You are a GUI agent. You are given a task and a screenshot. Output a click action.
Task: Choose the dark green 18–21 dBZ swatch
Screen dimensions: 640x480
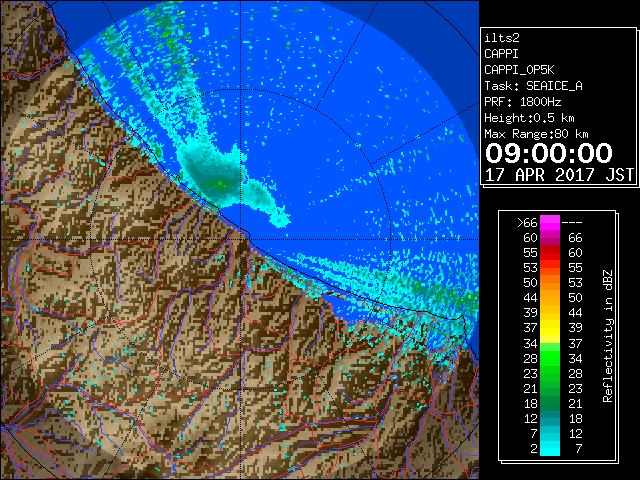[550, 404]
